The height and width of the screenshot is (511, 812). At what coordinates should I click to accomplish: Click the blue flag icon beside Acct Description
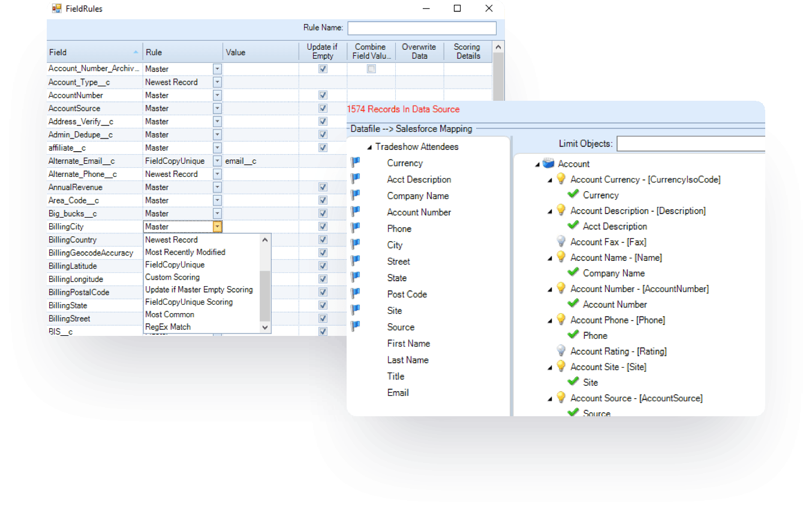coord(356,179)
